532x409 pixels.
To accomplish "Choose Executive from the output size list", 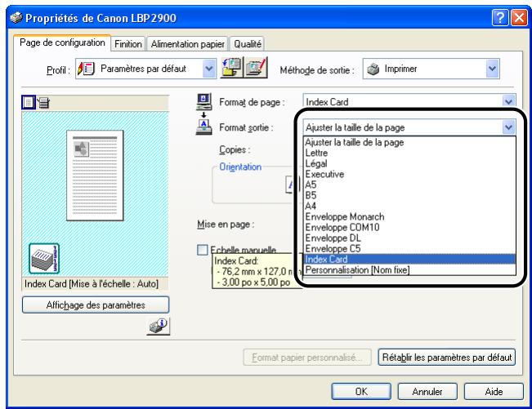I will 410,174.
